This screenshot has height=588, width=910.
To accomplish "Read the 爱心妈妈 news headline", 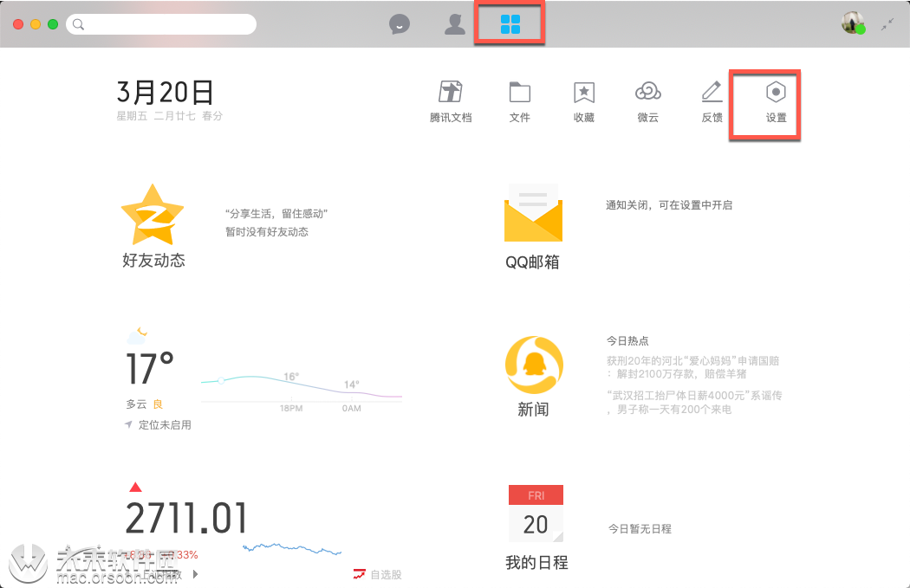I will tap(693, 367).
